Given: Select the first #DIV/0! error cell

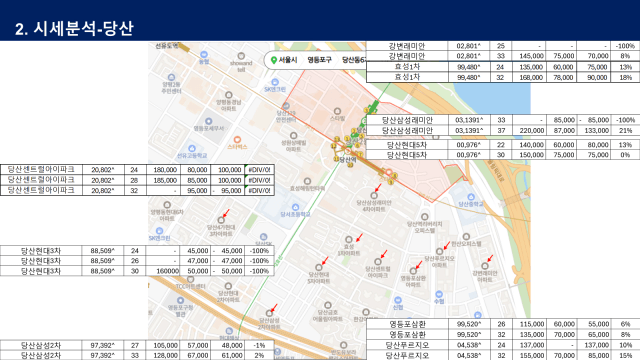Looking at the screenshot, I should point(259,169).
